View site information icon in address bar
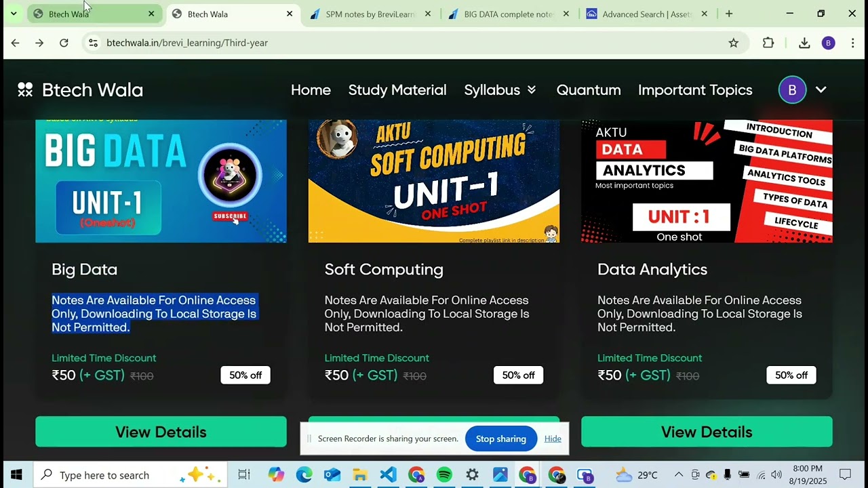 [x=93, y=43]
